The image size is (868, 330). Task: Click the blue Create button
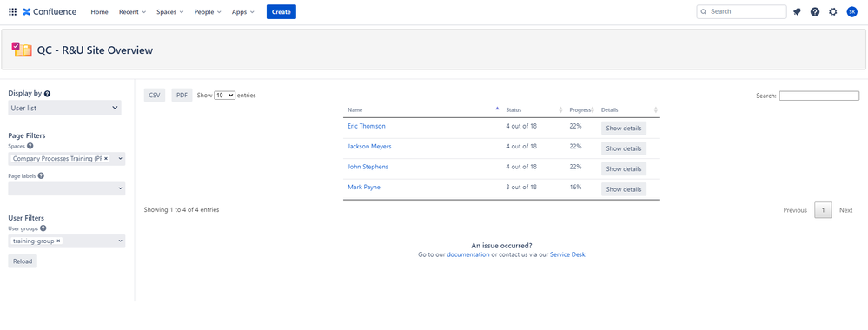coord(282,11)
